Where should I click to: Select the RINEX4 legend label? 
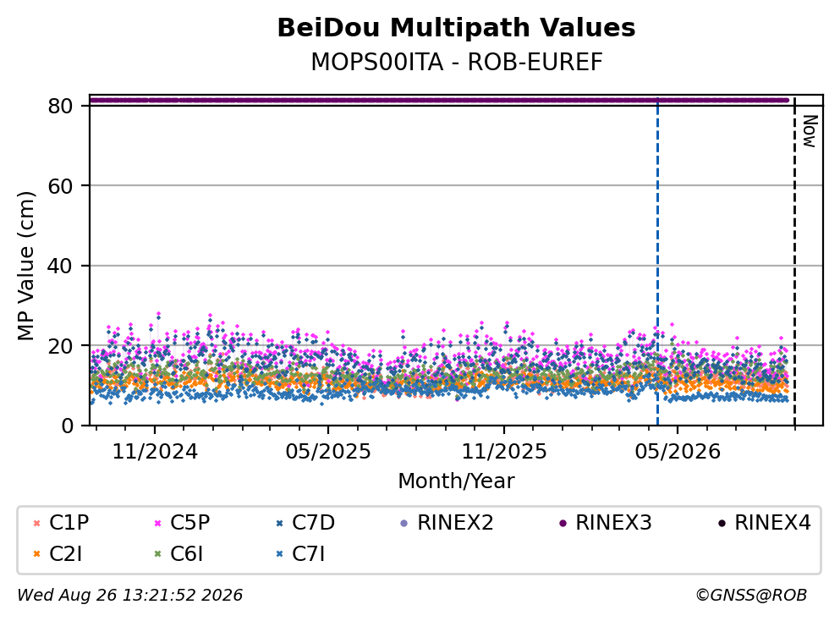click(x=772, y=522)
